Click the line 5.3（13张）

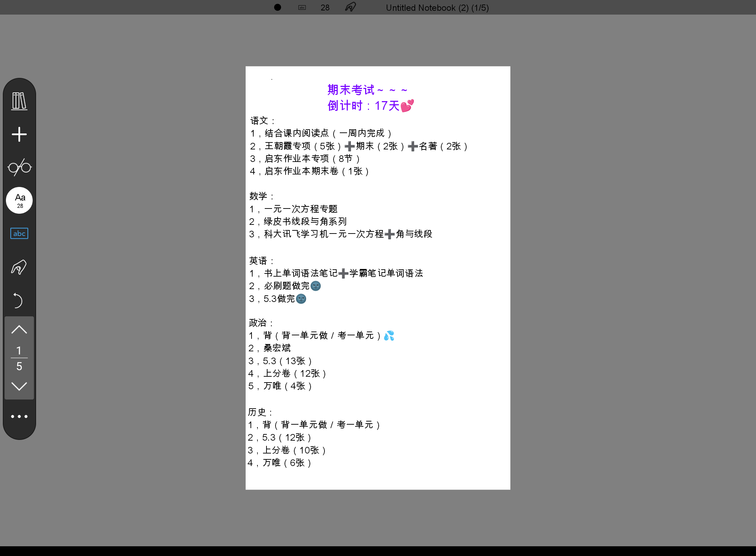click(x=280, y=361)
